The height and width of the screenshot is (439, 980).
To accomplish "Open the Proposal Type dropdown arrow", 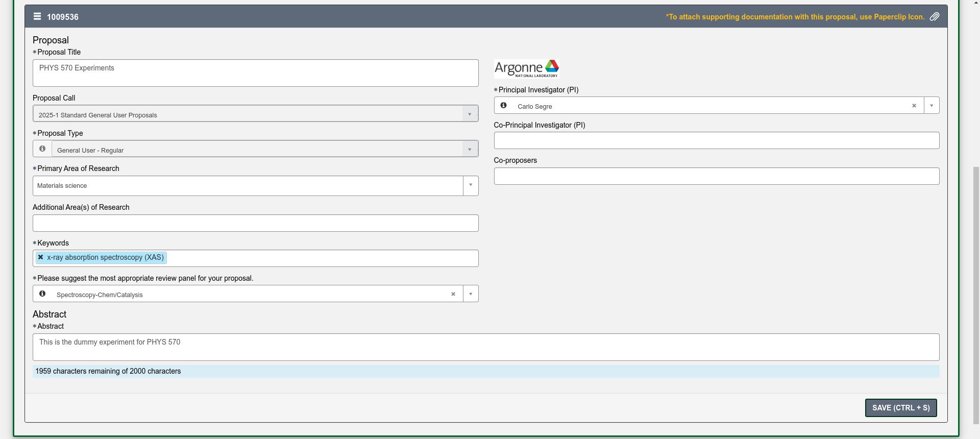I will click(x=470, y=149).
